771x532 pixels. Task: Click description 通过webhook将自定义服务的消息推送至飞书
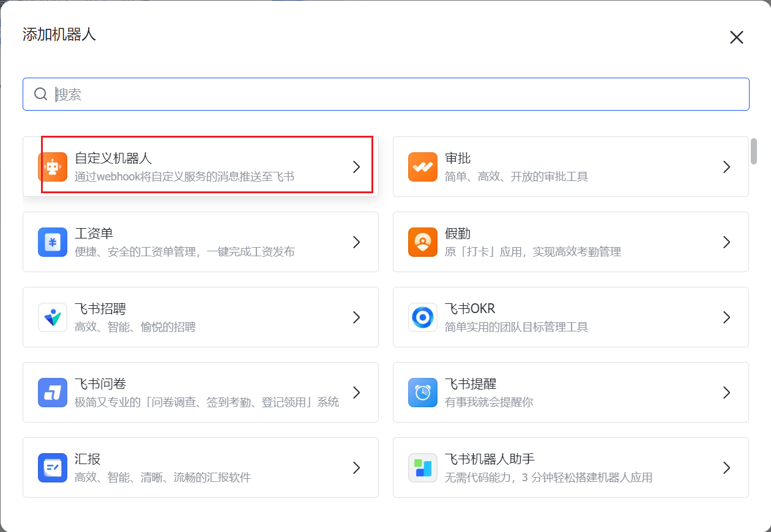(x=184, y=177)
